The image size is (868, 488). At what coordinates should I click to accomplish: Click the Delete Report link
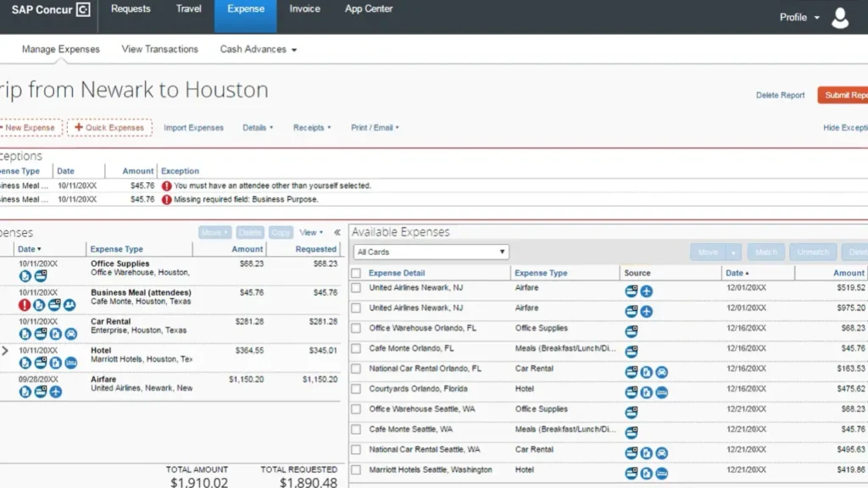(x=780, y=95)
